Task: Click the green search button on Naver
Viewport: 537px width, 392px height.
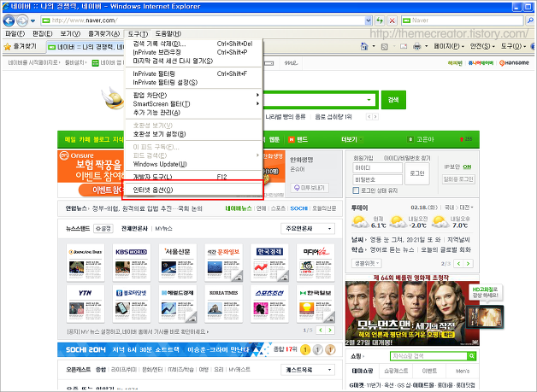Action: [393, 100]
